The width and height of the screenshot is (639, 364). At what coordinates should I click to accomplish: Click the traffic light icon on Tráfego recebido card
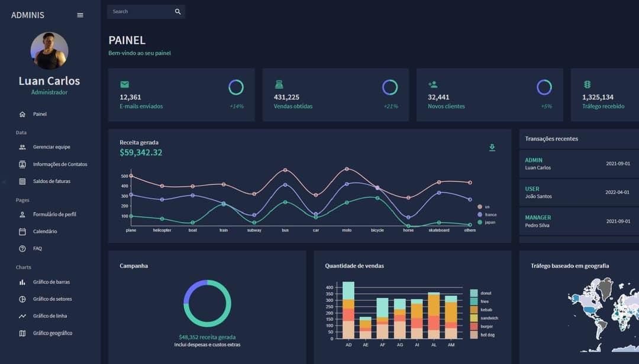coord(587,84)
